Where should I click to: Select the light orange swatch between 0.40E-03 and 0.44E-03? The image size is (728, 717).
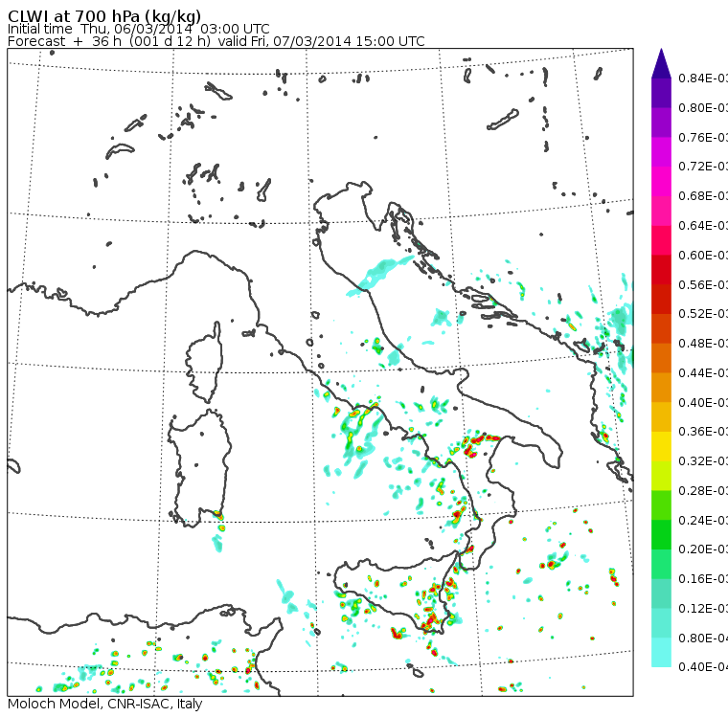pyautogui.click(x=661, y=388)
